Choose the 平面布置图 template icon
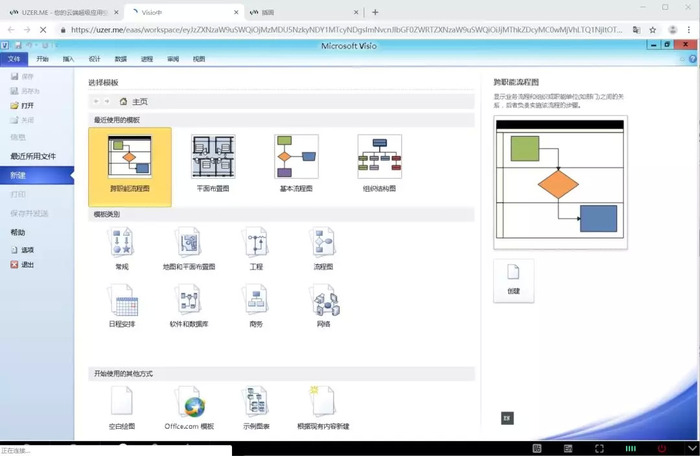The width and height of the screenshot is (700, 456). [213, 157]
